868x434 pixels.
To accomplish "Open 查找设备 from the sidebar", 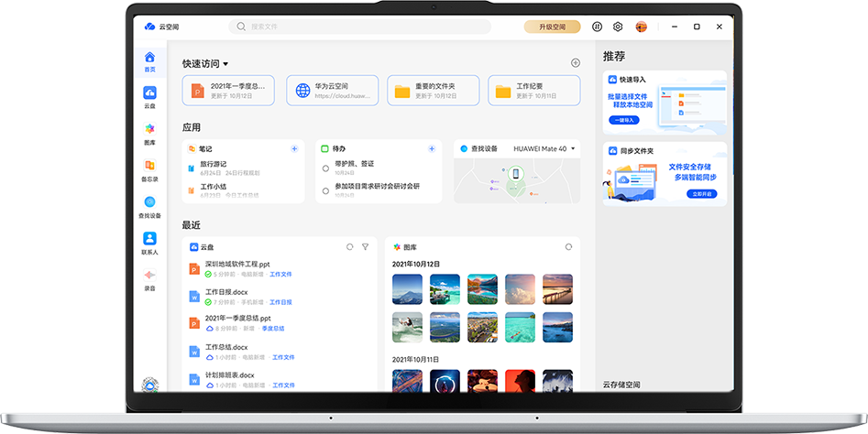I will pos(149,206).
